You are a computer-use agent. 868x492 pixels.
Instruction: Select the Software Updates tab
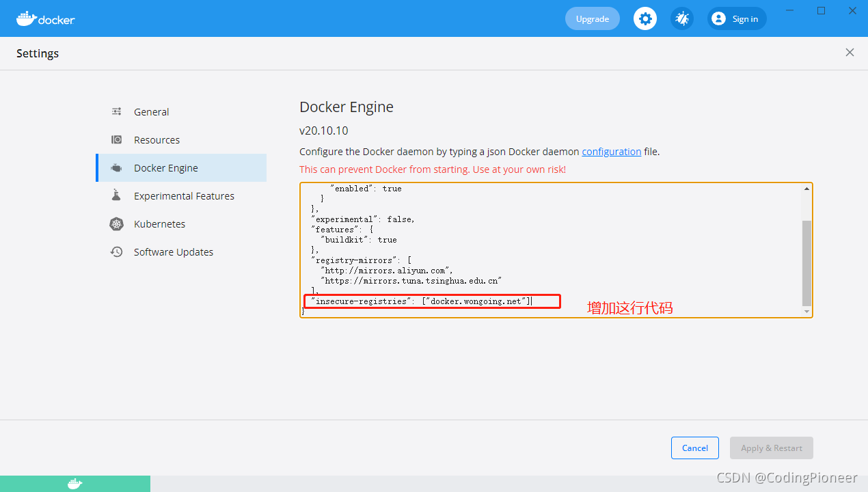(181, 252)
